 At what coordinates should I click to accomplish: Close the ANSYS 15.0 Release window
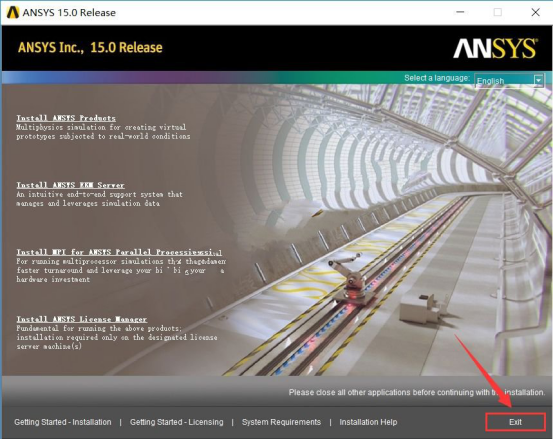point(535,12)
